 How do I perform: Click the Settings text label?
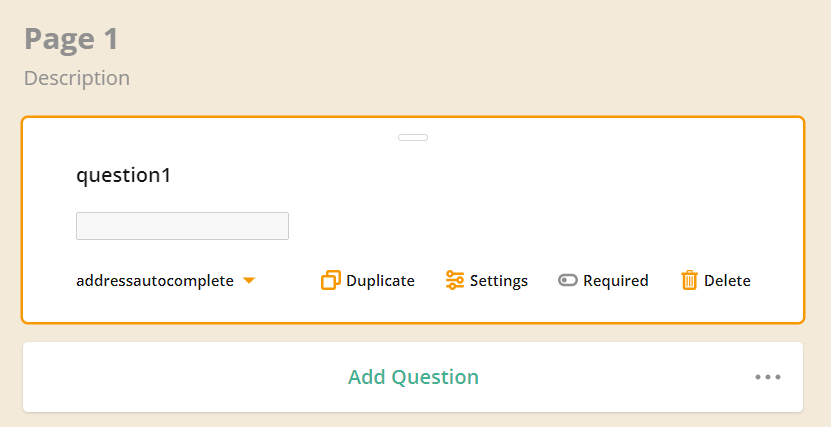click(x=499, y=281)
